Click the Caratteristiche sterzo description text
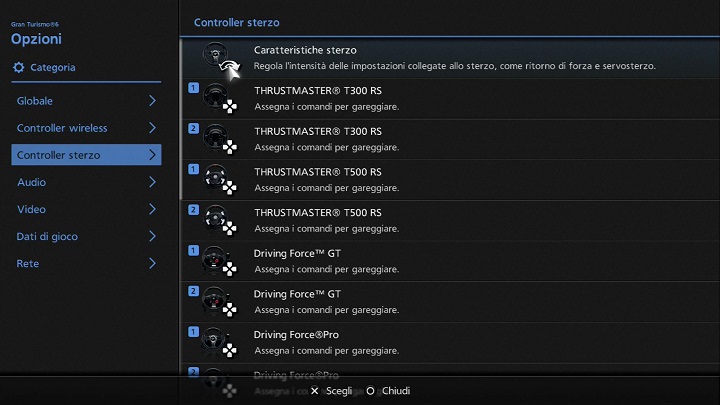 (x=454, y=66)
